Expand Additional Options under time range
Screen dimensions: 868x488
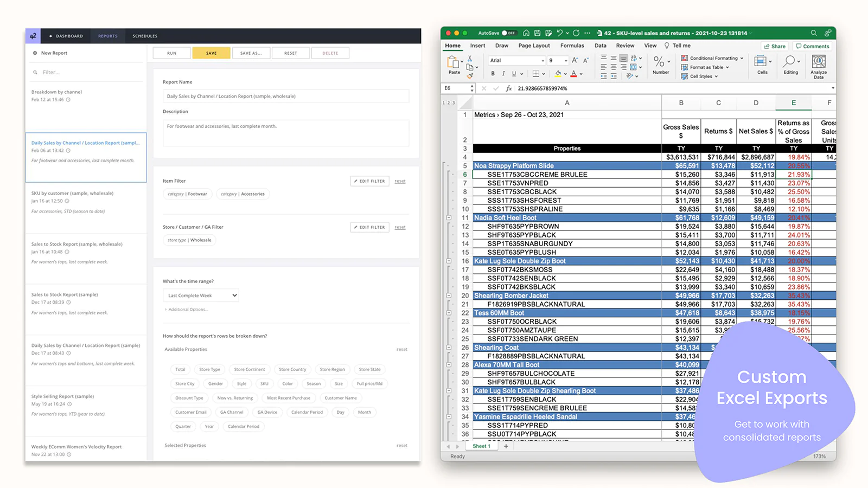(186, 310)
